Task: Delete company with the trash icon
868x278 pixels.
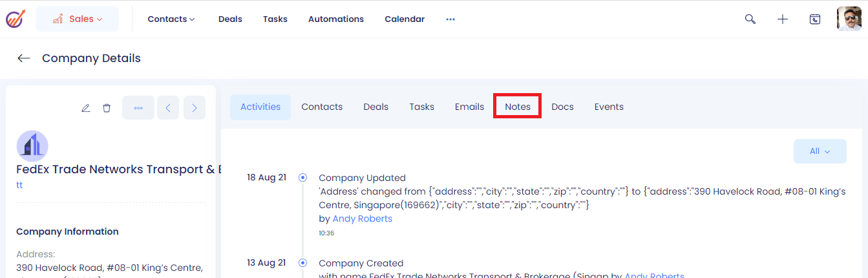Action: (x=107, y=108)
